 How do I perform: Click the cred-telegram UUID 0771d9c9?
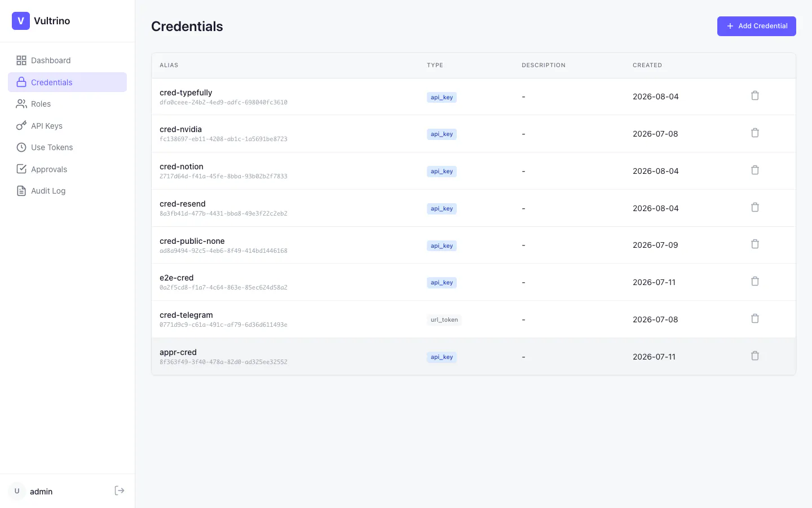pyautogui.click(x=223, y=325)
